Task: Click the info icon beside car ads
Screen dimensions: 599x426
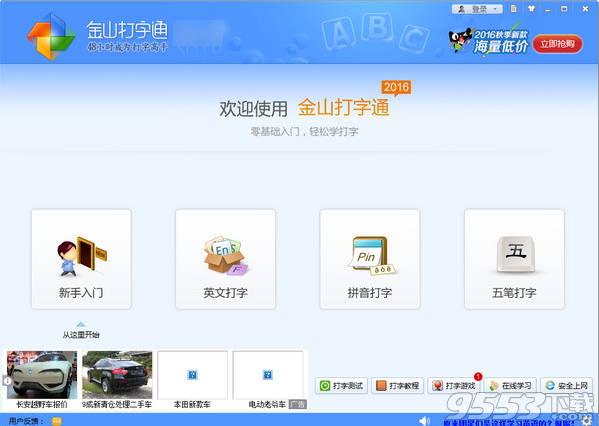Action: 7,381
